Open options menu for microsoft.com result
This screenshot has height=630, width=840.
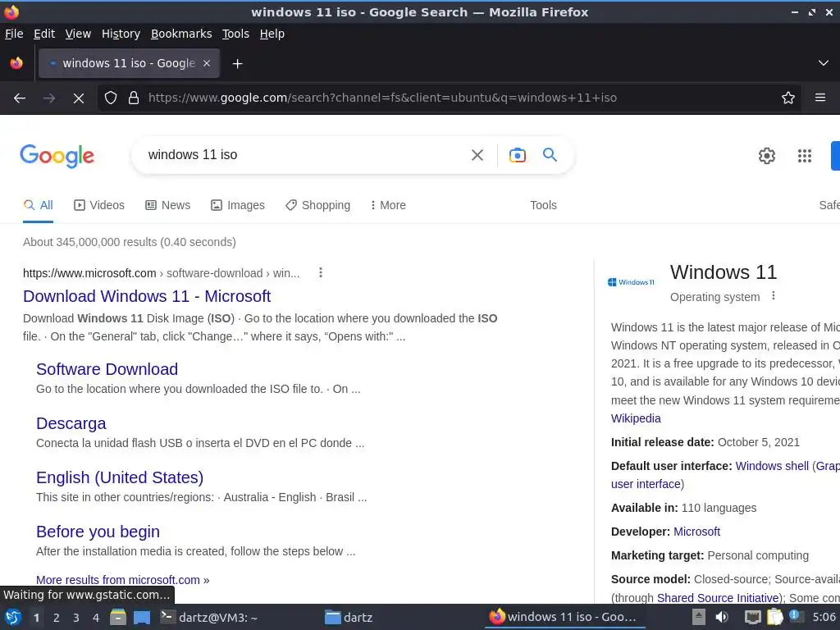click(x=321, y=272)
